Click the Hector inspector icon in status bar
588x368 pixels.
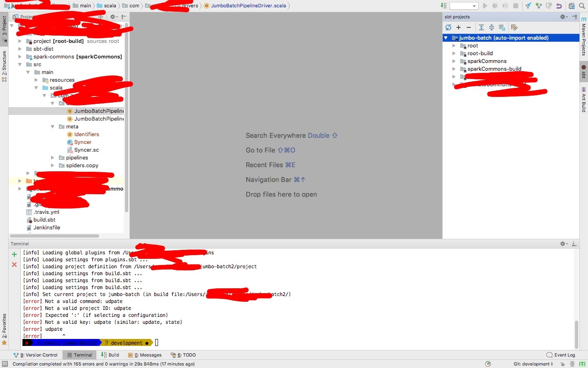coord(572,364)
